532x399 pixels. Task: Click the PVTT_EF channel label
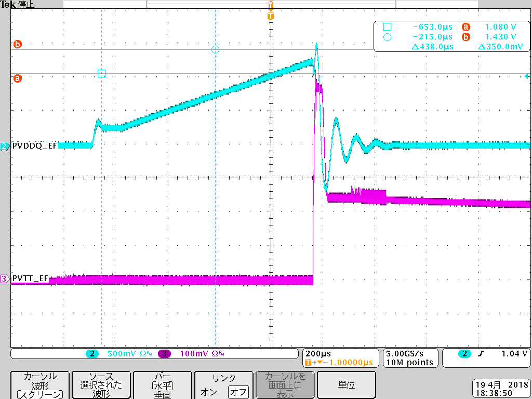(x=30, y=278)
